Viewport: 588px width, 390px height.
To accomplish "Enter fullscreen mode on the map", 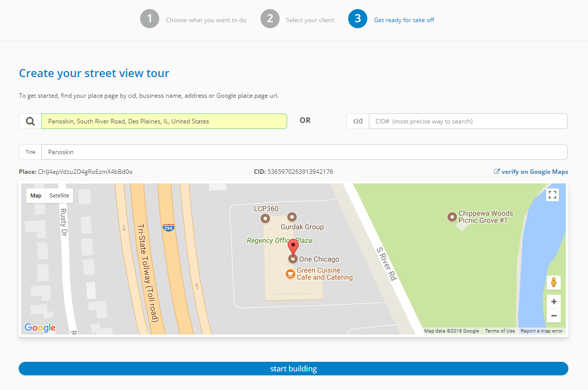I will pos(552,194).
